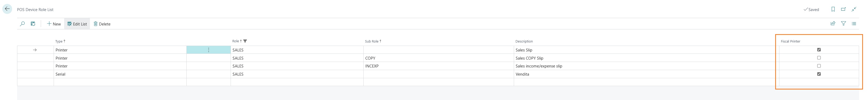Toggle the Edit List action
The height and width of the screenshot is (100, 868).
77,24
